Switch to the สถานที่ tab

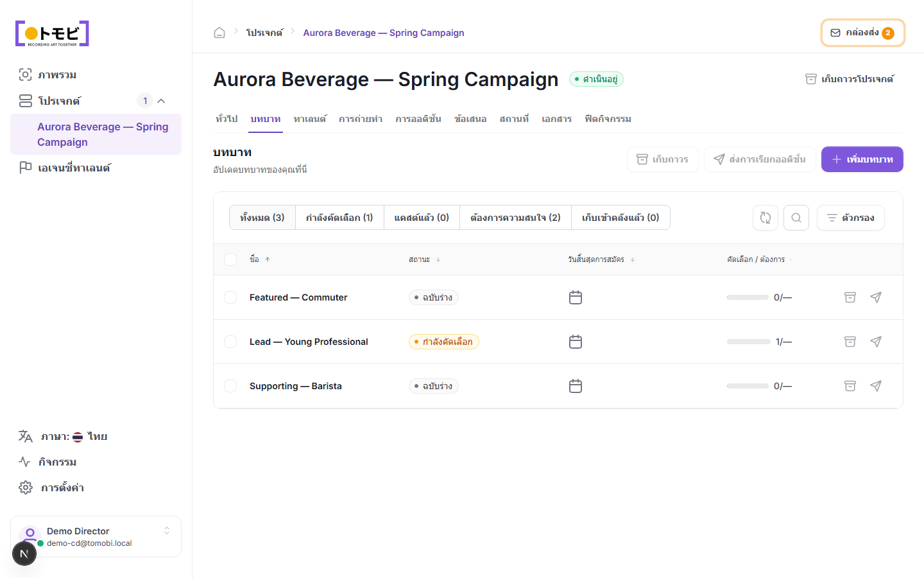pos(514,119)
